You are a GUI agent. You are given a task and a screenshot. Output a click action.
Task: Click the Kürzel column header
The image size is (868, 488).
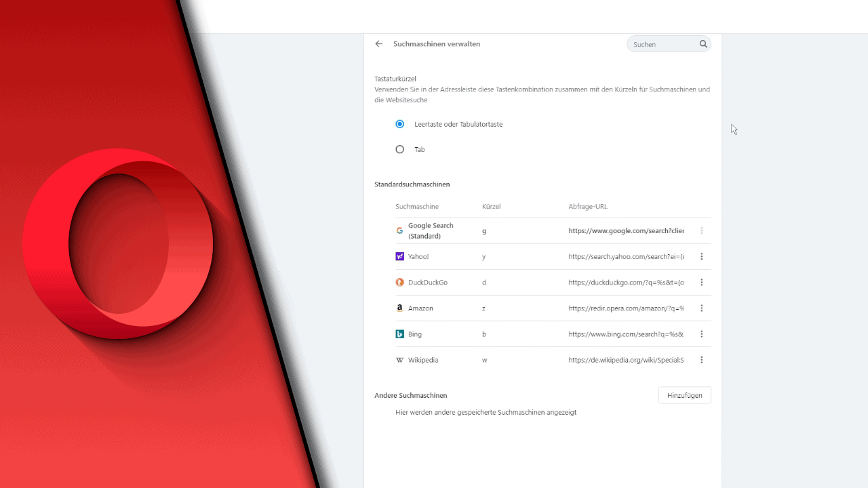click(492, 207)
